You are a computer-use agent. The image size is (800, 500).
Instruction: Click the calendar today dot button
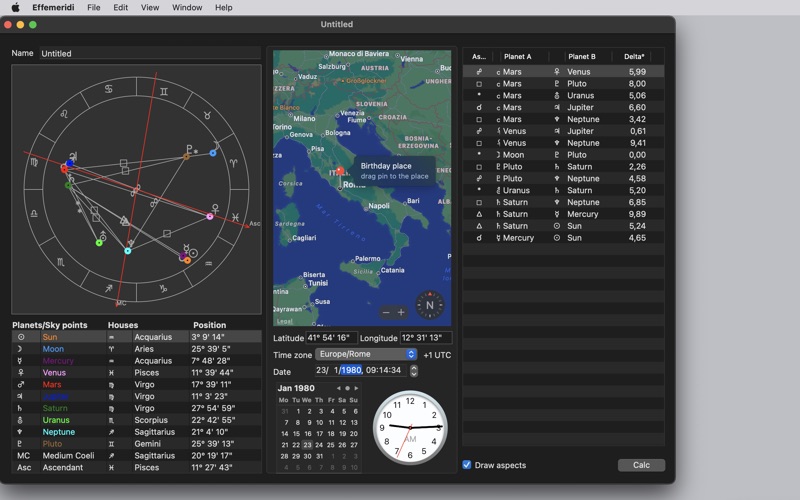(347, 388)
